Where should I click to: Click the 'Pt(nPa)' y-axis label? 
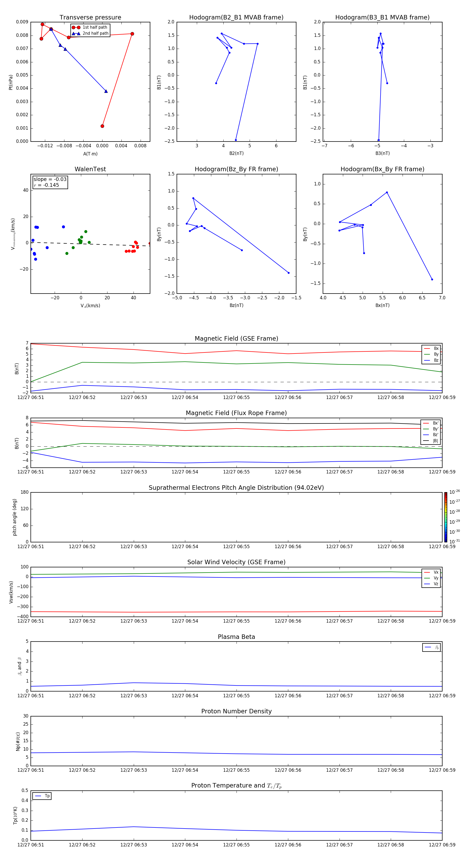click(11, 82)
